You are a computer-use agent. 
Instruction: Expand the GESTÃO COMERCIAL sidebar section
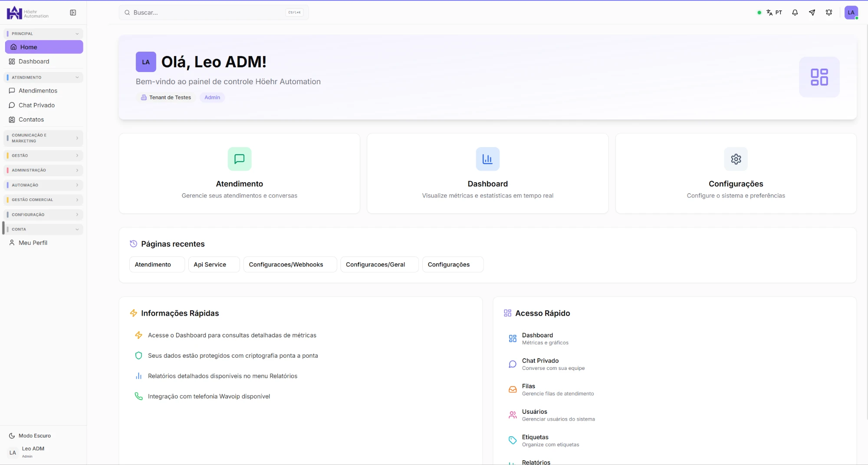43,200
